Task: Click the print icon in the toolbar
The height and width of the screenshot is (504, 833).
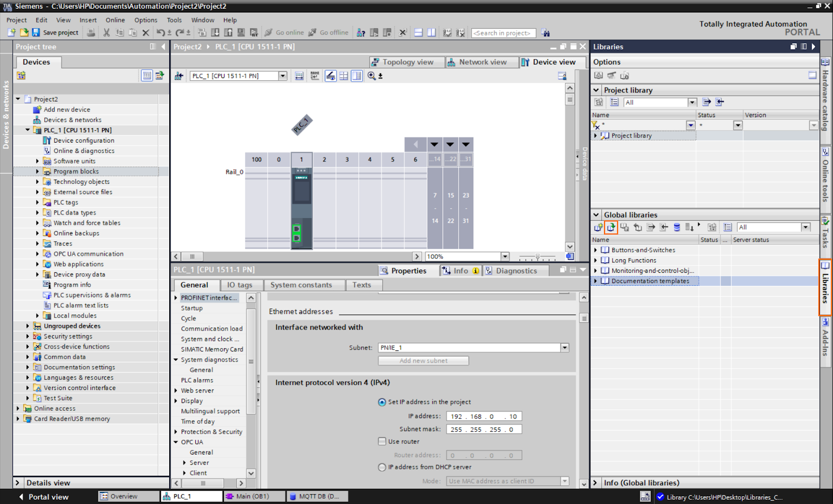Action: 91,32
